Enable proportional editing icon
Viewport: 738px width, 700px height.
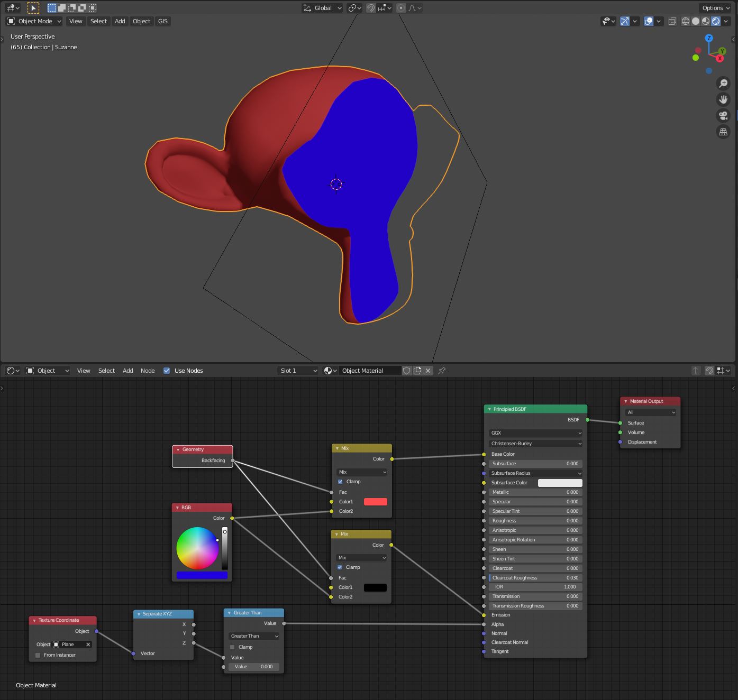(400, 8)
